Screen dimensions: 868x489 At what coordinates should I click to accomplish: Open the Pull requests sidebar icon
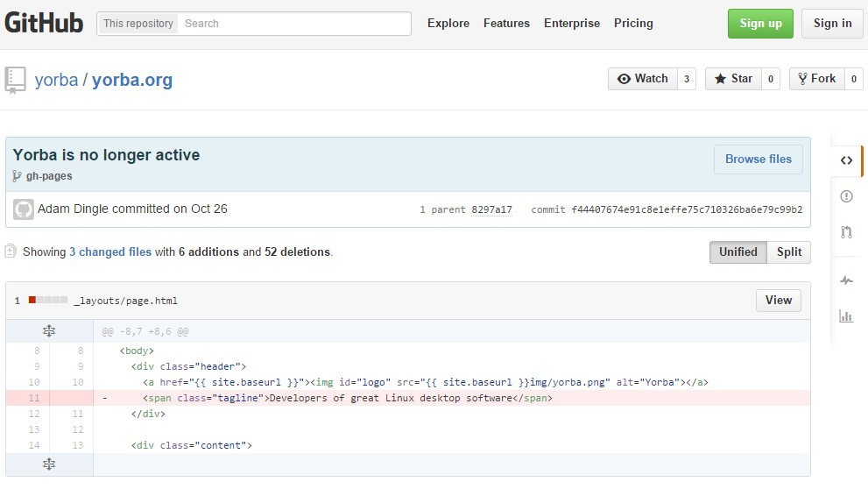click(x=846, y=232)
